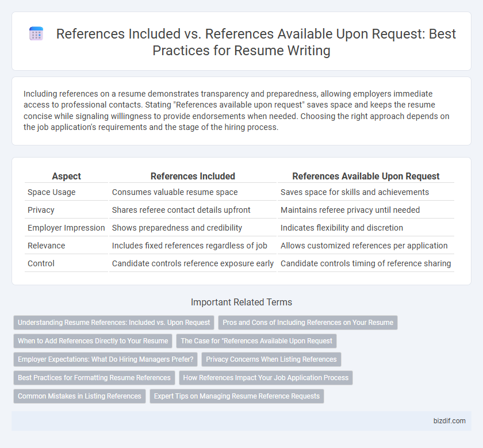Click 'Candidate controls reference exposure early' cell
The height and width of the screenshot is (448, 483).
pyautogui.click(x=193, y=264)
